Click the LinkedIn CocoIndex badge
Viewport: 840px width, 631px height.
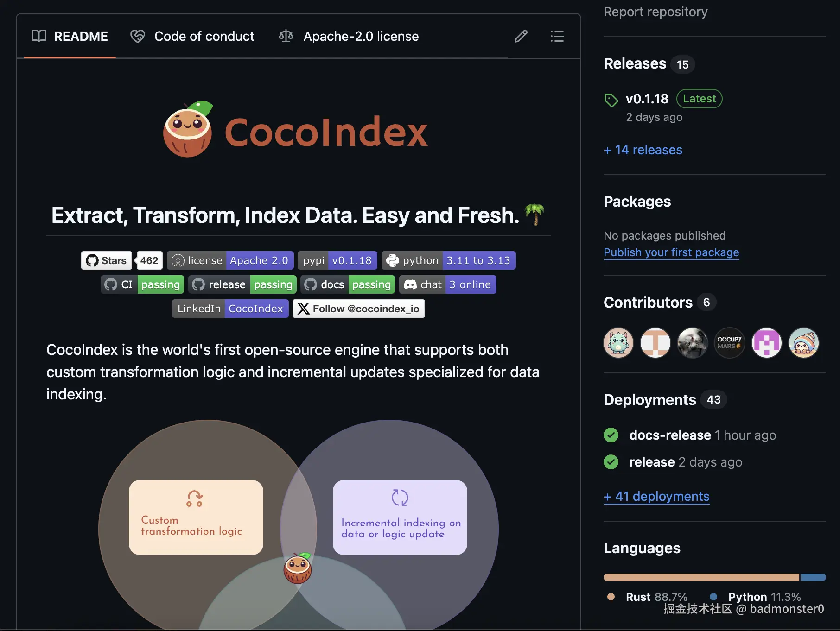(x=230, y=309)
